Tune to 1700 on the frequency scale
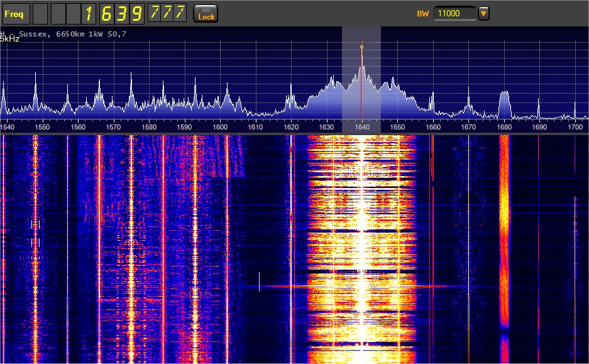This screenshot has width=589, height=364. pyautogui.click(x=575, y=127)
